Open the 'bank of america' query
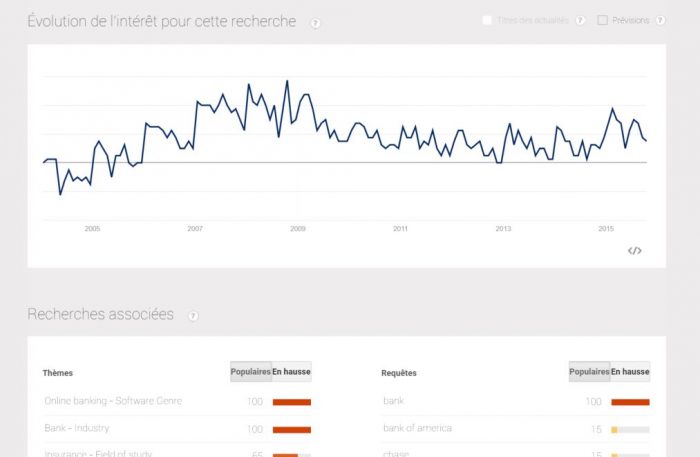The image size is (700, 457). [417, 428]
